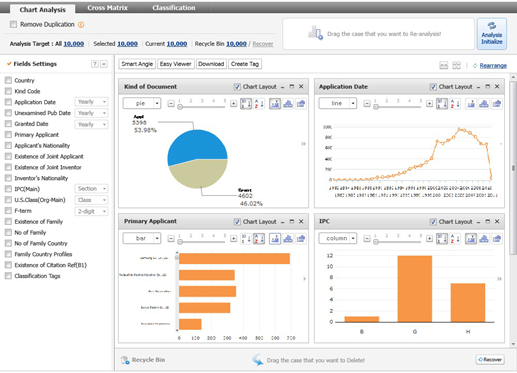This screenshot has width=517, height=373.
Task: Click the Smart Angle button
Action: click(137, 64)
